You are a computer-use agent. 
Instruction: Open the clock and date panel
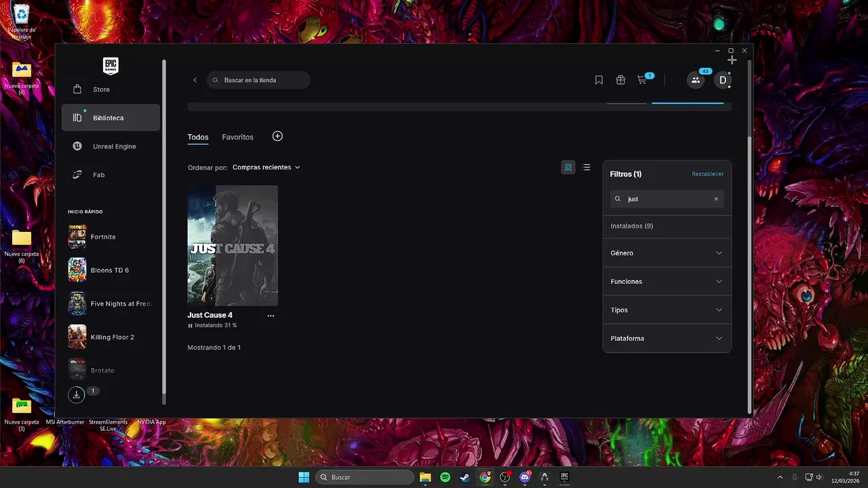[846, 477]
